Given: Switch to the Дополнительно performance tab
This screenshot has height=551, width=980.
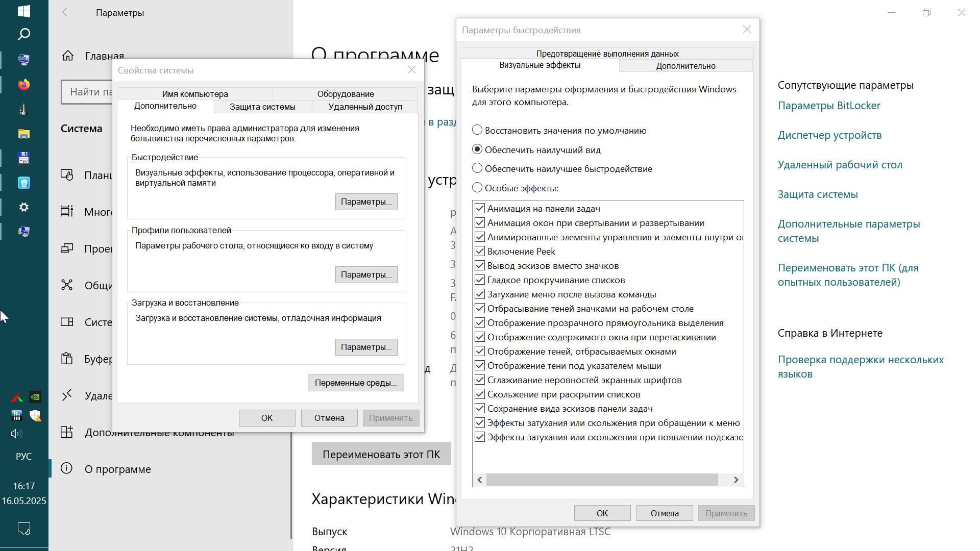Looking at the screenshot, I should (x=685, y=66).
